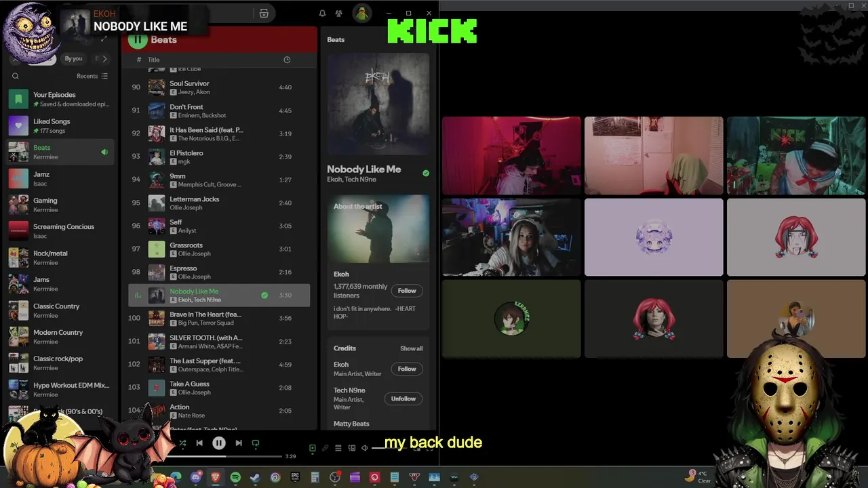The height and width of the screenshot is (488, 868).
Task: Open the What's New notification bell
Action: pyautogui.click(x=322, y=14)
